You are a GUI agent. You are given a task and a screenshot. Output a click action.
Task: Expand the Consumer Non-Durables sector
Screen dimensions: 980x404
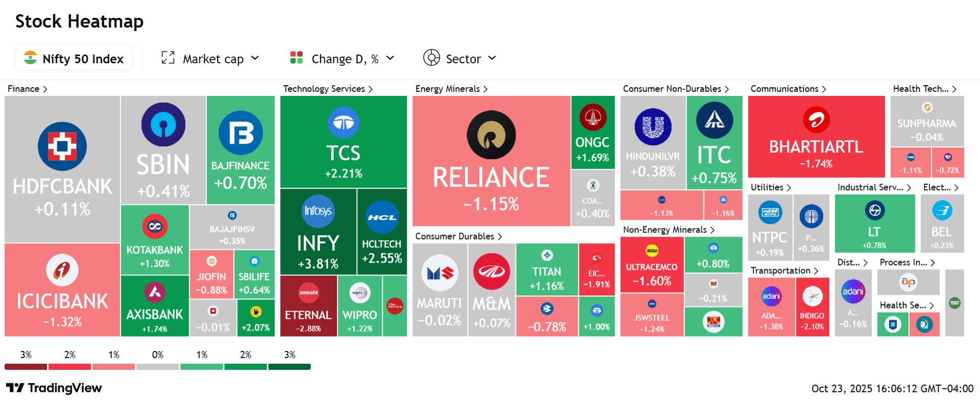click(x=676, y=89)
